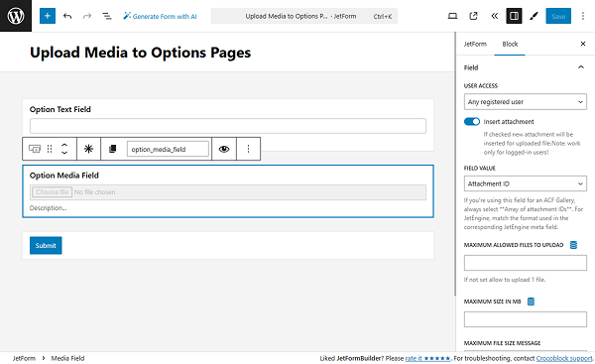Generate Form with AI
This screenshot has height=364, width=595.
[x=160, y=16]
